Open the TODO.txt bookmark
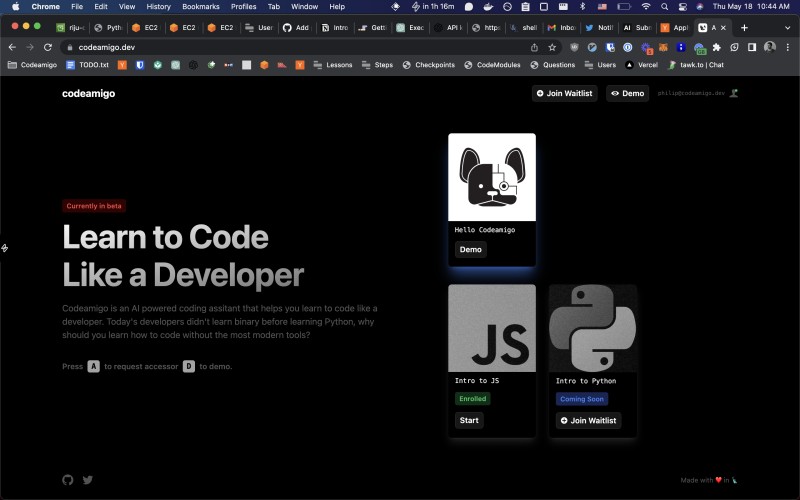The image size is (800, 500). (x=88, y=65)
